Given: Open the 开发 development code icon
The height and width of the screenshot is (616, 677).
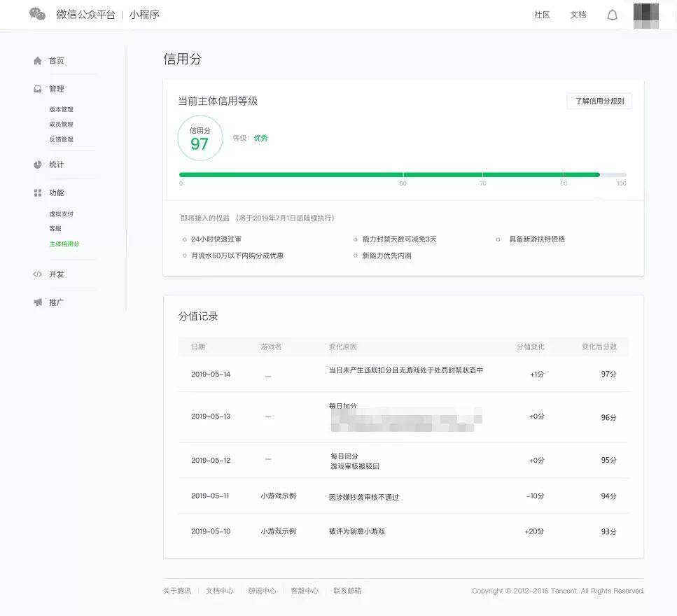Looking at the screenshot, I should coord(38,274).
